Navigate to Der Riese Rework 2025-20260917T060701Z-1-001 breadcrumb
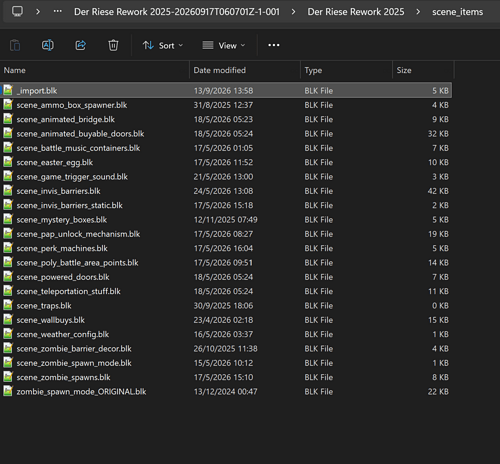The image size is (500, 464). point(177,12)
